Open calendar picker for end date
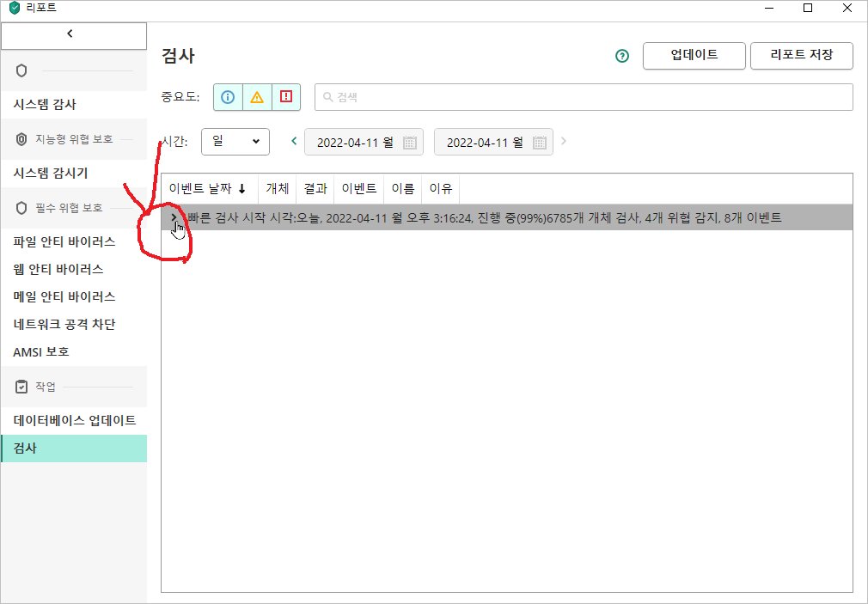The image size is (868, 604). click(x=540, y=143)
